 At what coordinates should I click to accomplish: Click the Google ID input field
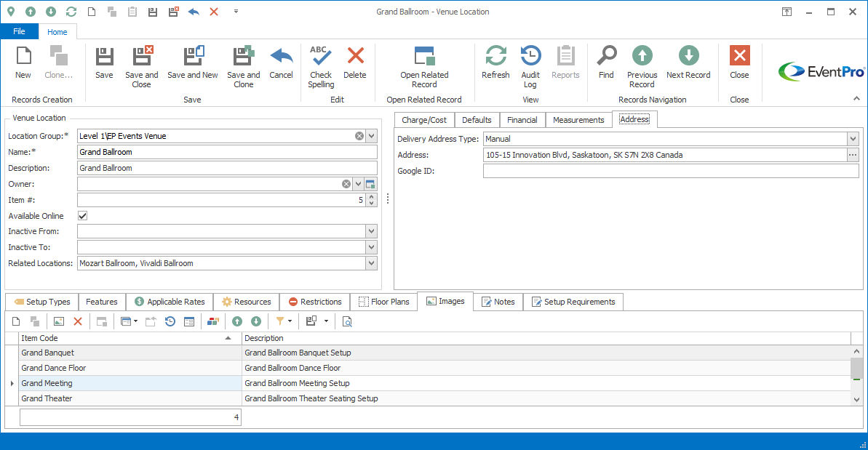point(671,172)
